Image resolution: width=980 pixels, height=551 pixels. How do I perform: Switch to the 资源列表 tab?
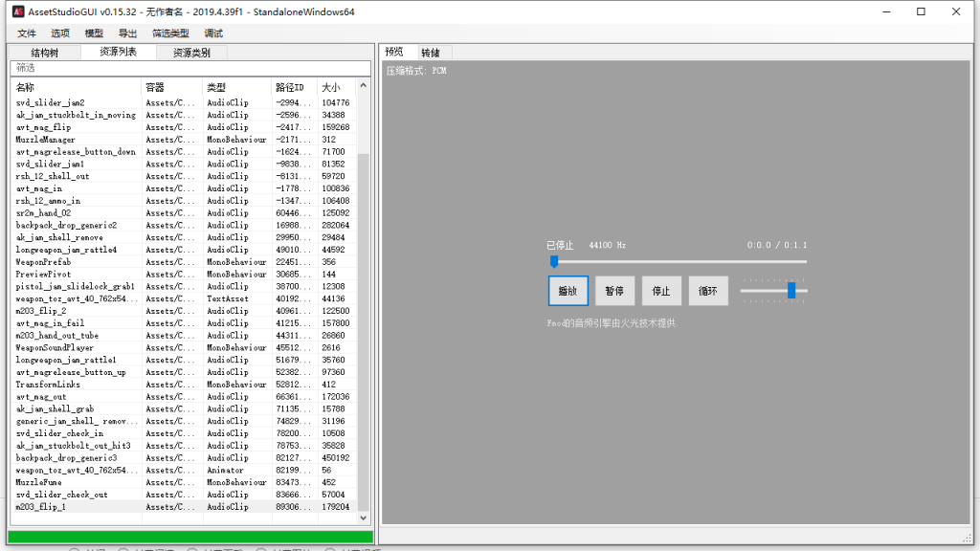click(x=118, y=52)
